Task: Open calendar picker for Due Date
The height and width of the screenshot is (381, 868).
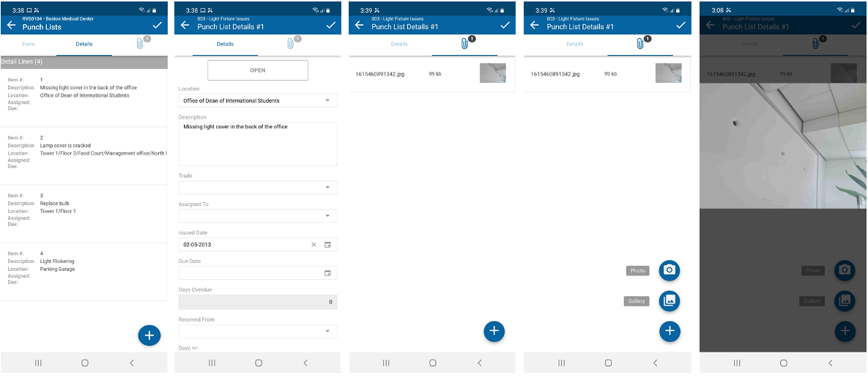Action: coord(327,273)
